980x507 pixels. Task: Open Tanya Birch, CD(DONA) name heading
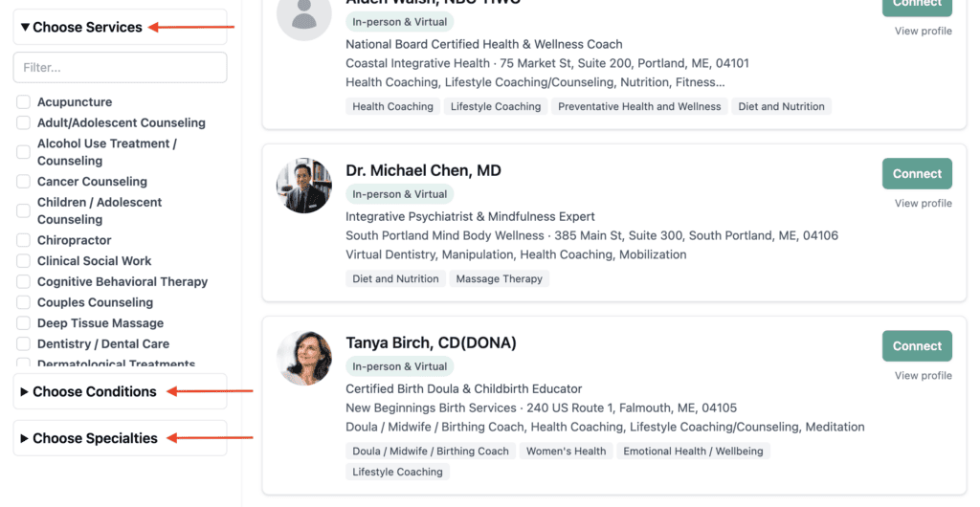(432, 342)
